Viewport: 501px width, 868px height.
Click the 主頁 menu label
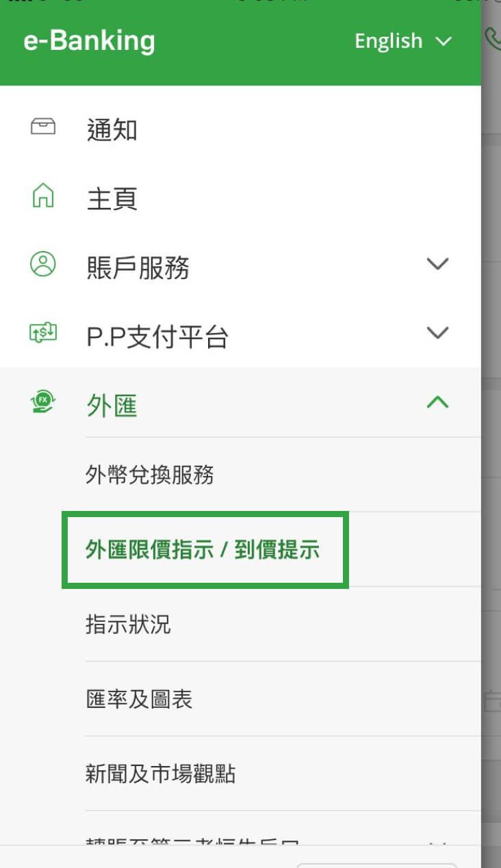[x=112, y=198]
